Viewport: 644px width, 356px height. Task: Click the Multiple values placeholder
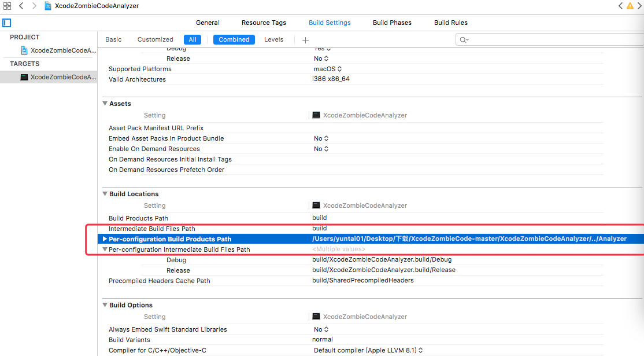click(x=339, y=249)
